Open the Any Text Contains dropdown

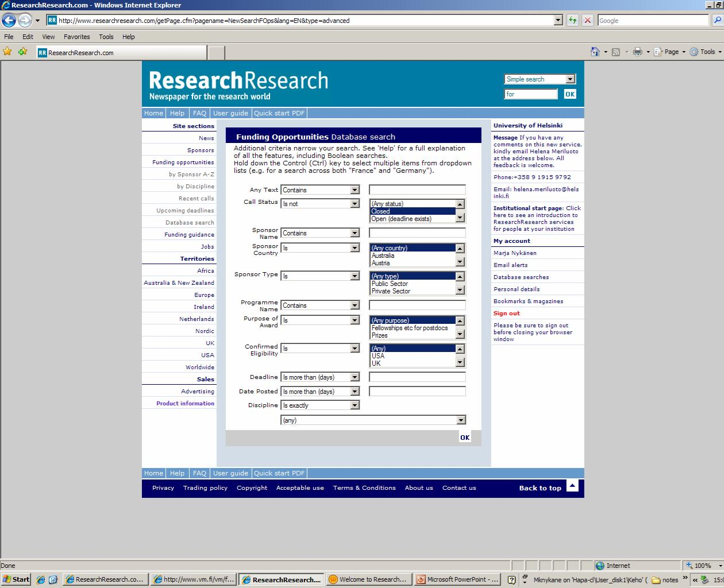[319, 190]
